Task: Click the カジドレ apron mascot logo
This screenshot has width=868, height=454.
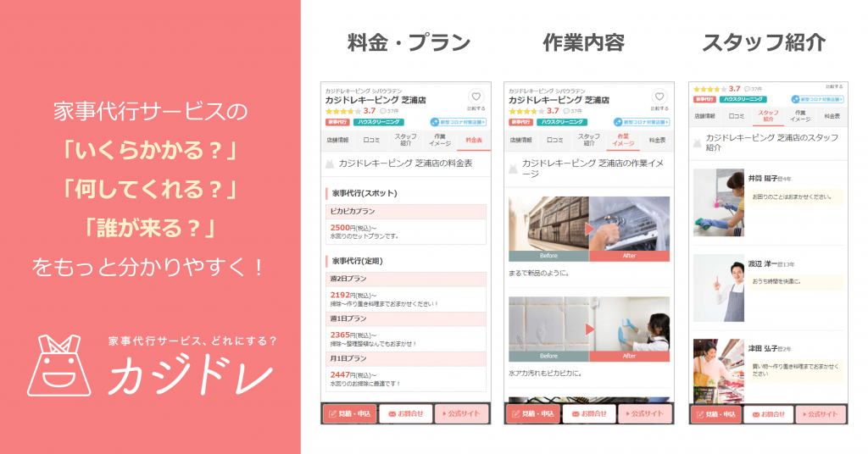Action: pos(65,365)
